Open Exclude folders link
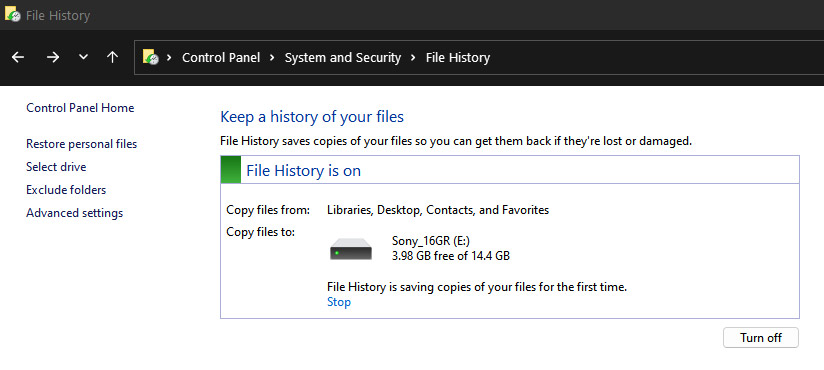Viewport: 824px width, 370px height. click(x=66, y=190)
